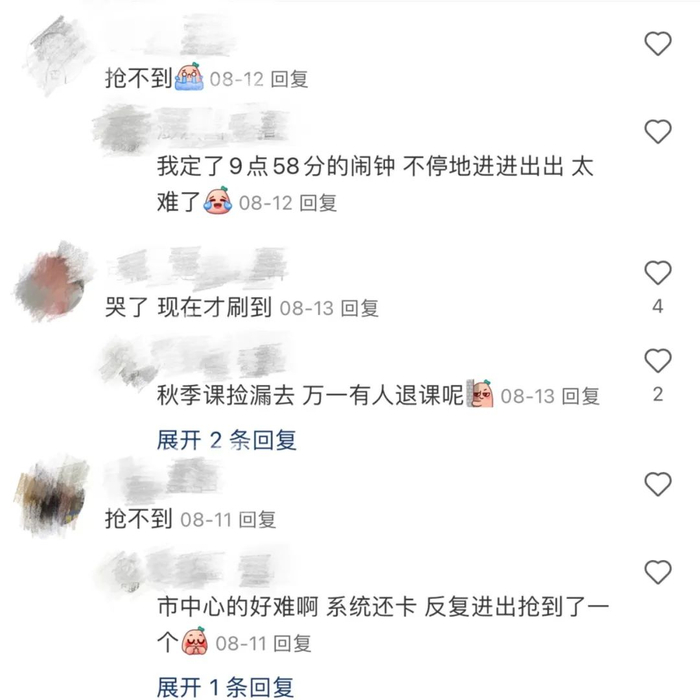Reply to the 08-11 "抢不到" comment
700x700 pixels.
(x=257, y=520)
